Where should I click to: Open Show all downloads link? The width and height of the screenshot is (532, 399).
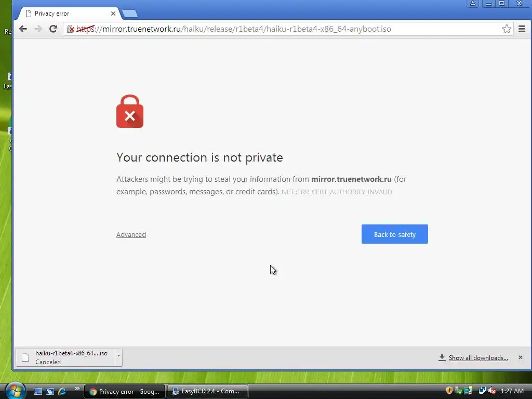pyautogui.click(x=478, y=358)
